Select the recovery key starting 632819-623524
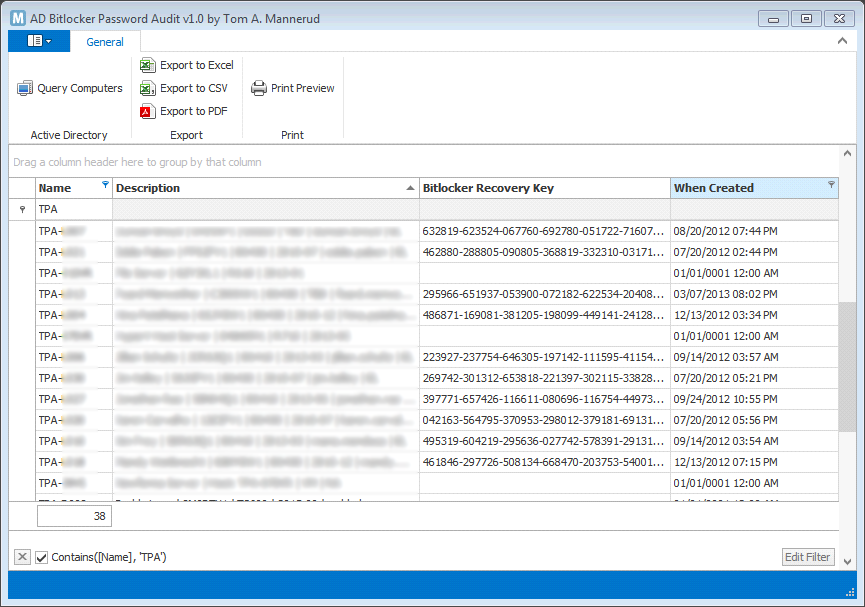 (545, 231)
